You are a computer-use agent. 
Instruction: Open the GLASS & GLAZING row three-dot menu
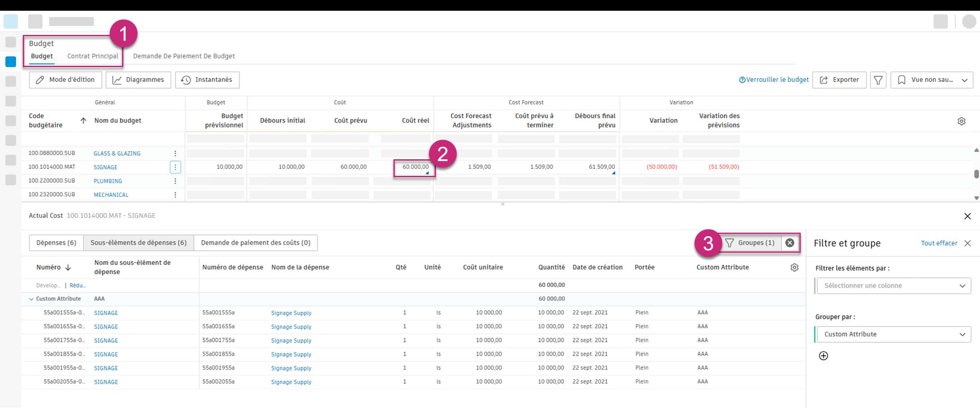(175, 153)
